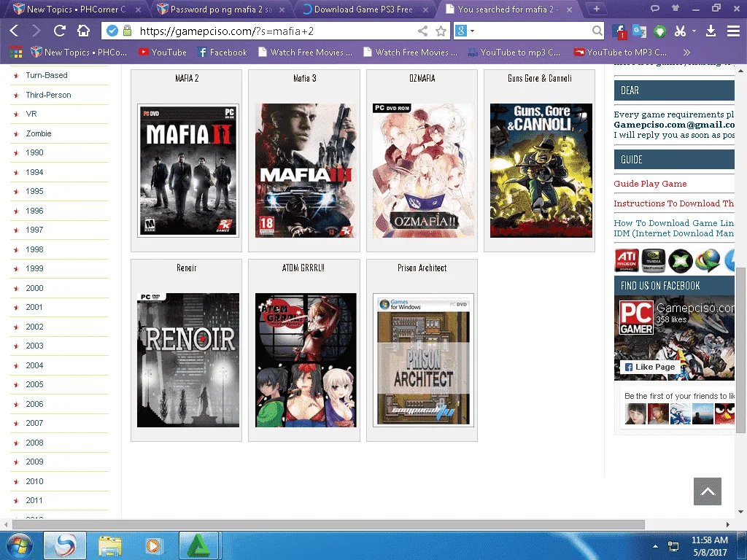Click the verified site badge icon

(x=112, y=31)
